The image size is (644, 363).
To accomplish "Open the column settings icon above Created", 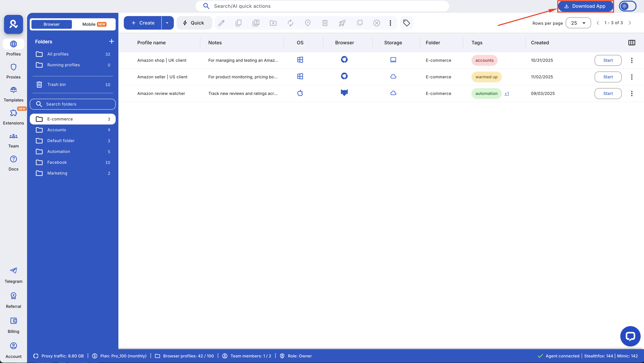I will coord(632,43).
